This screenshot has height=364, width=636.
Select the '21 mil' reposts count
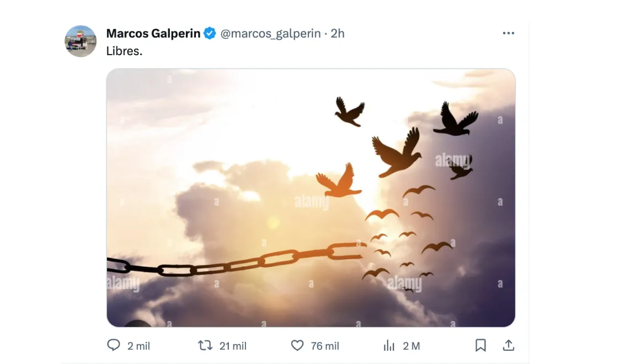[x=233, y=346]
